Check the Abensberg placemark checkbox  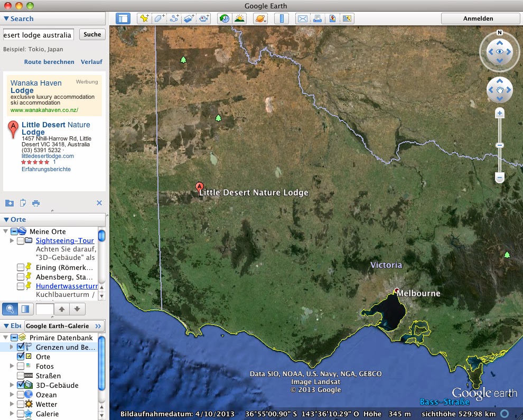click(x=21, y=276)
